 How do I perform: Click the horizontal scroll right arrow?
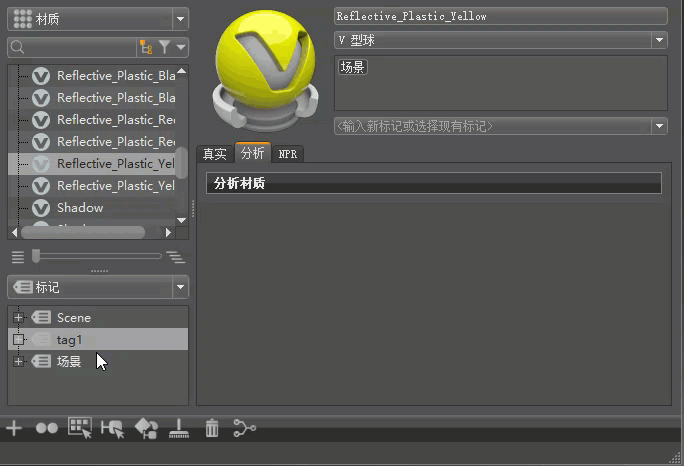[x=168, y=233]
